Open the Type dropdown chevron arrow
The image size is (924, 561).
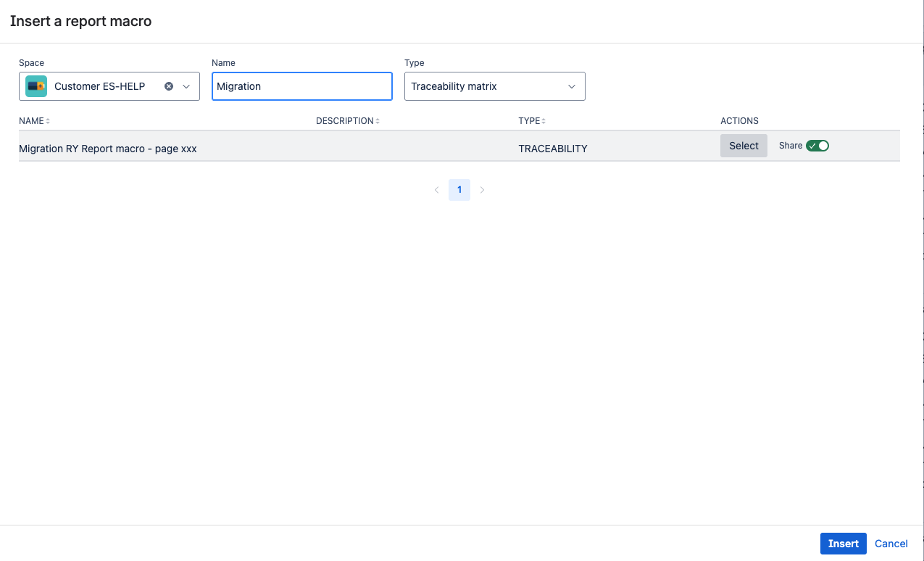(x=572, y=86)
